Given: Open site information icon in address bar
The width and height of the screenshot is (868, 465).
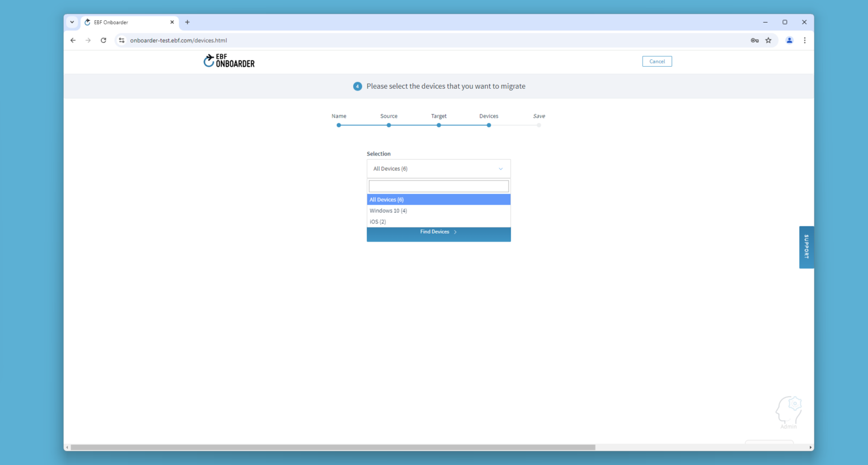Looking at the screenshot, I should tap(121, 40).
